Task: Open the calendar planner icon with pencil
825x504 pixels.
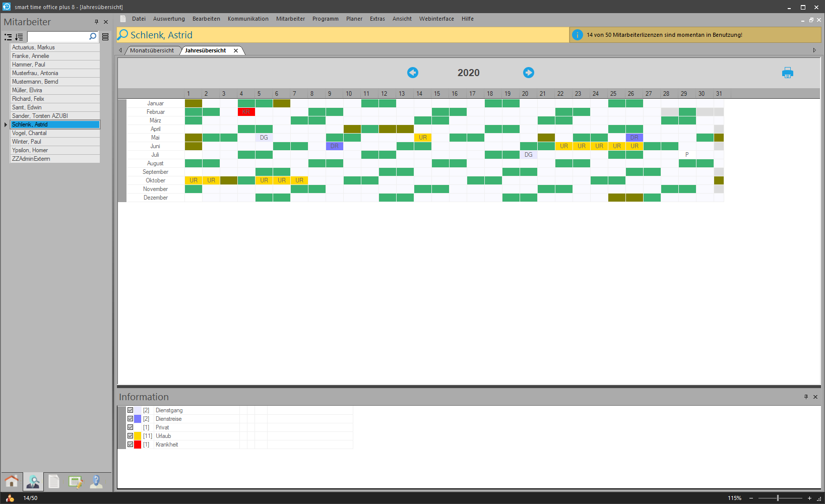Action: [75, 482]
